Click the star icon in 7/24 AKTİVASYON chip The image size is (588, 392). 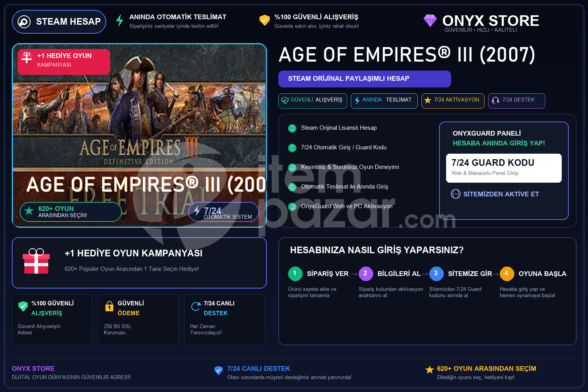(x=428, y=100)
